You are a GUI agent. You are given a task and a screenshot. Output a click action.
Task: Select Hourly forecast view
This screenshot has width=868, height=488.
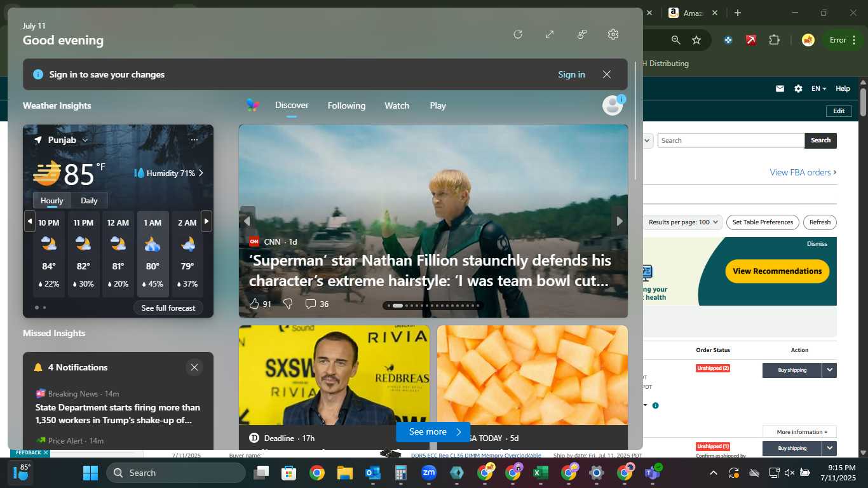click(x=52, y=200)
